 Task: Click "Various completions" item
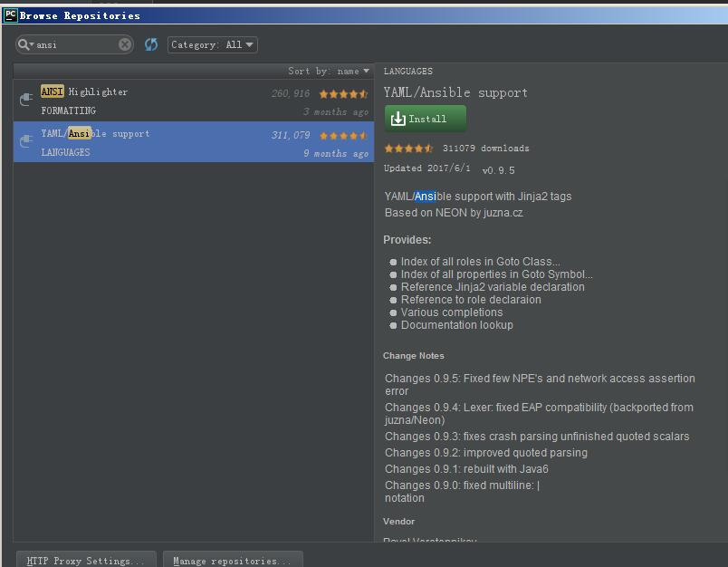(452, 312)
